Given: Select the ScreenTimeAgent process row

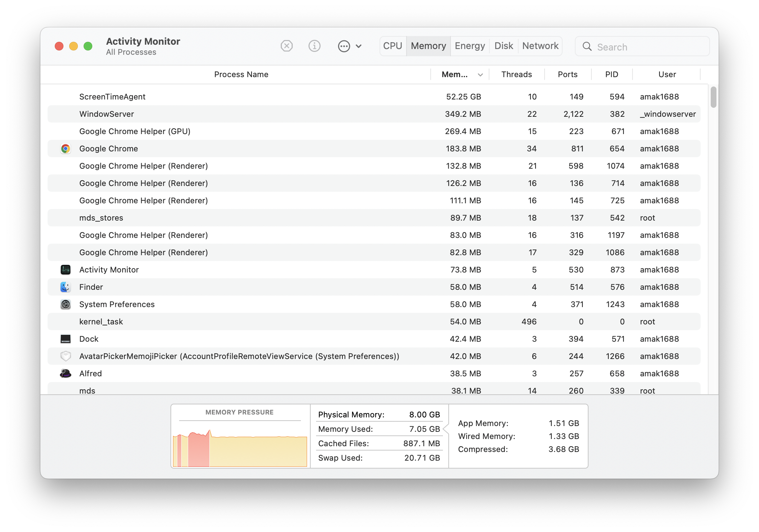Looking at the screenshot, I should click(x=374, y=97).
